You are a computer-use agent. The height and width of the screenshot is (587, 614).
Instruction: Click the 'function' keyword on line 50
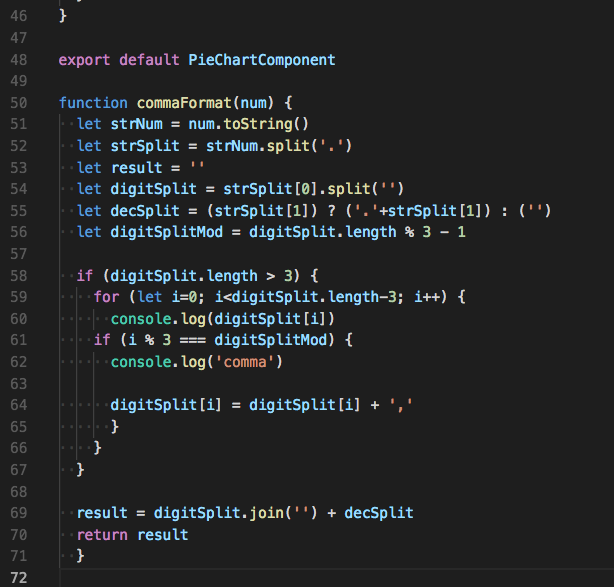coord(93,103)
